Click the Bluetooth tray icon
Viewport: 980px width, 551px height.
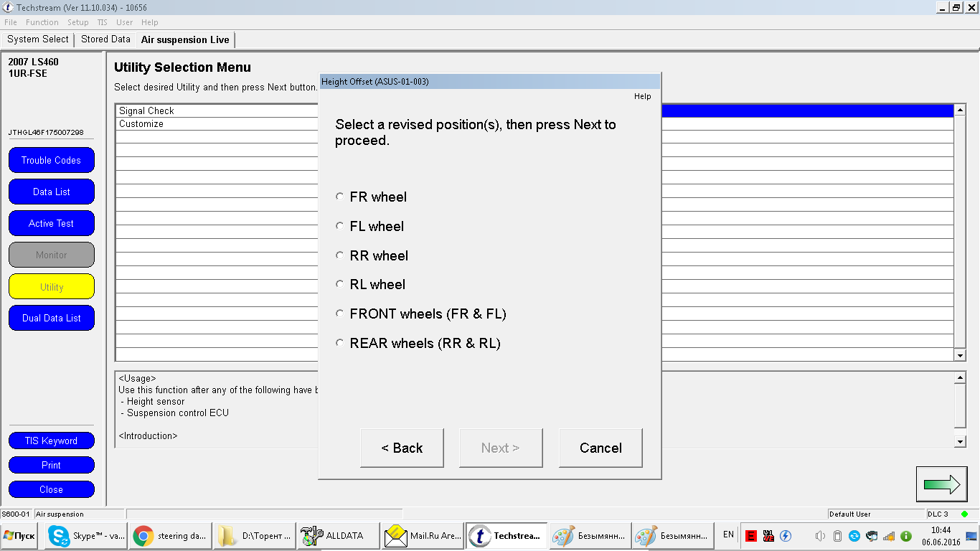point(786,536)
